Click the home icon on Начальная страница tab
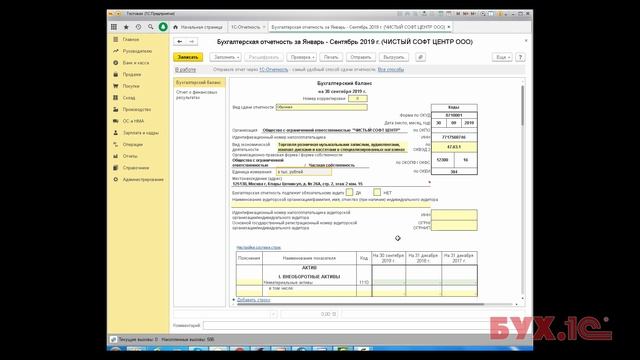Screen dimensions: 640x360 pos(176,27)
